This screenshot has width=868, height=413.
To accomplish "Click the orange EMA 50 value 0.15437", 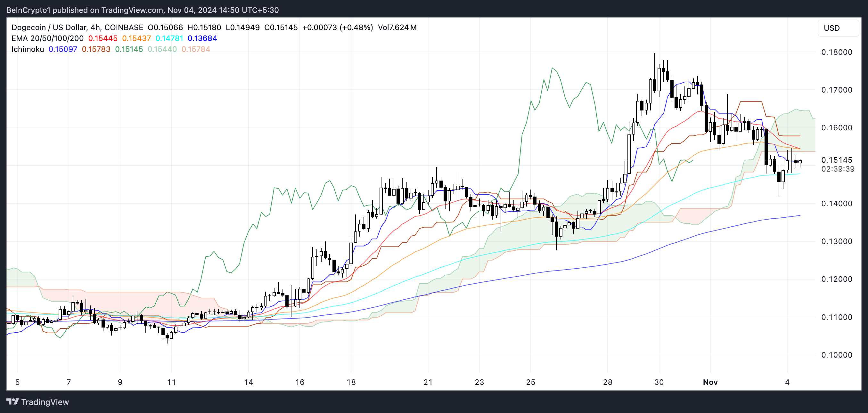I will (136, 38).
